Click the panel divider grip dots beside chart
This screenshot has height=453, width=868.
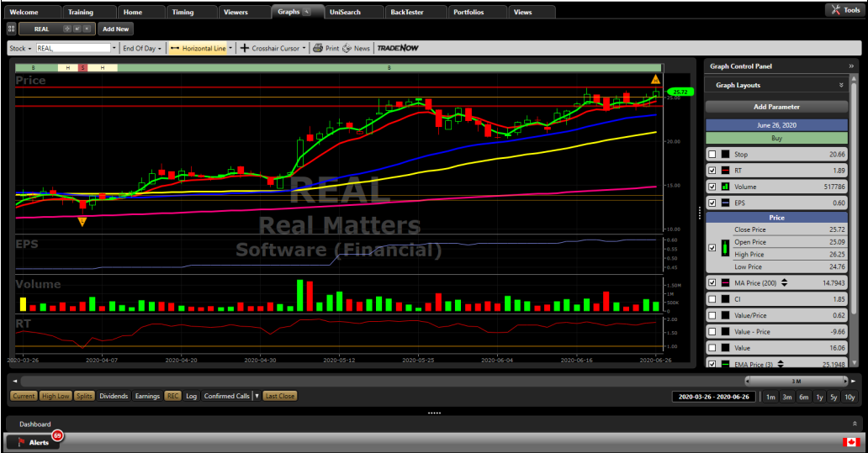tap(700, 213)
